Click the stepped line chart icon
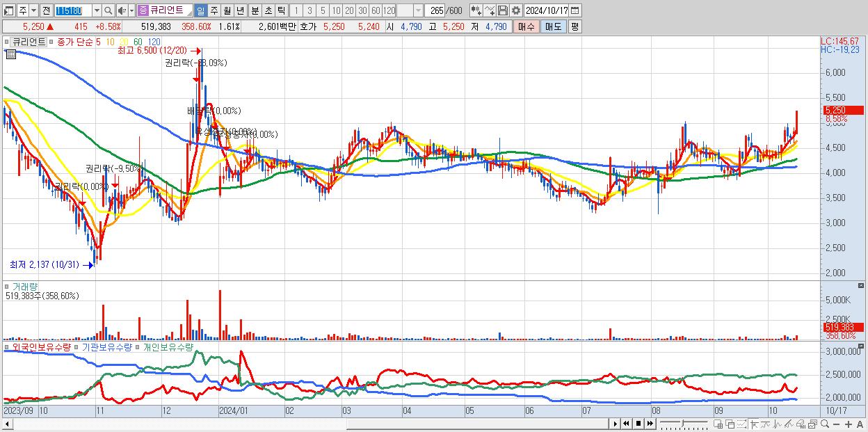 [x=766, y=424]
